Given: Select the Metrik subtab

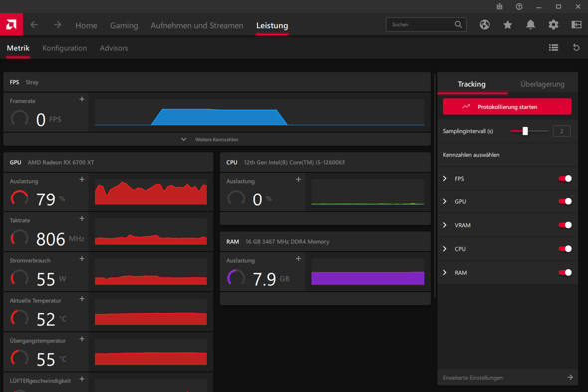Looking at the screenshot, I should tap(18, 48).
